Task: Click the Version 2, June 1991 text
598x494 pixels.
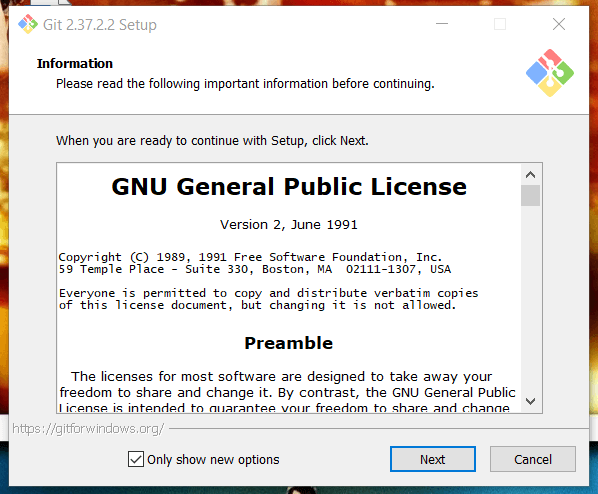Action: coord(289,224)
